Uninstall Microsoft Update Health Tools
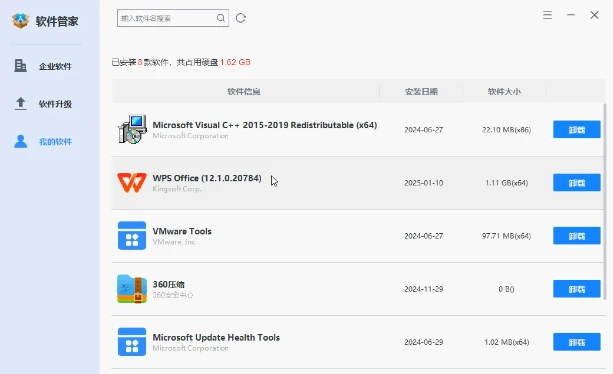Screen dimensions: 613x374 (x=577, y=342)
